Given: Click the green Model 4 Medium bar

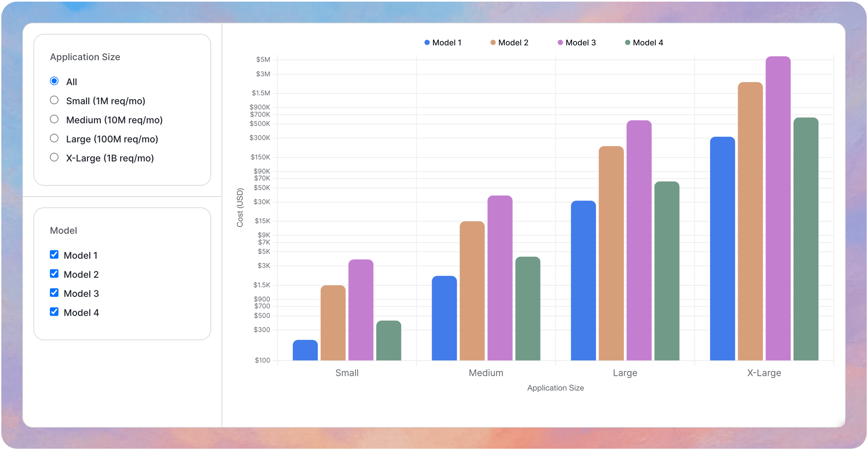Looking at the screenshot, I should (528, 309).
